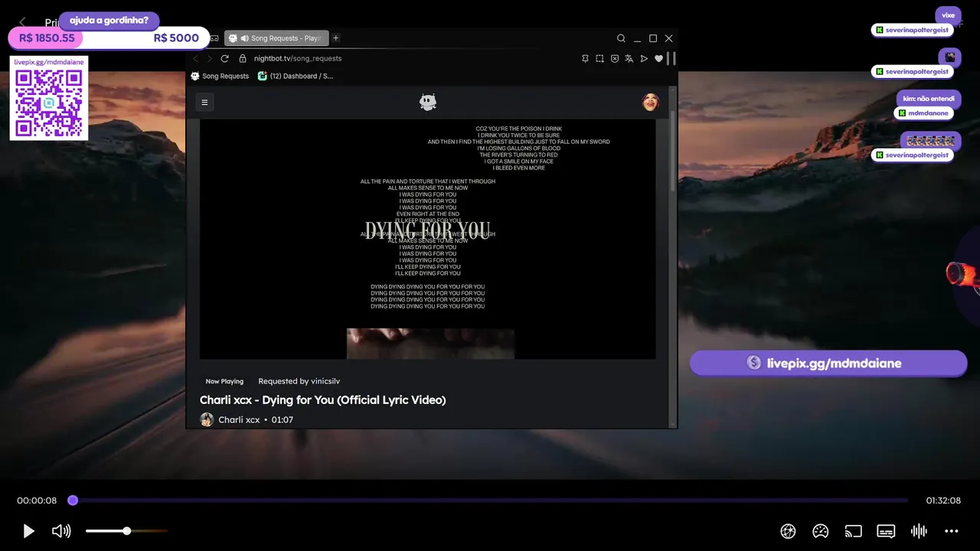980x551 pixels.
Task: Play the video from the player bar
Action: click(x=28, y=531)
